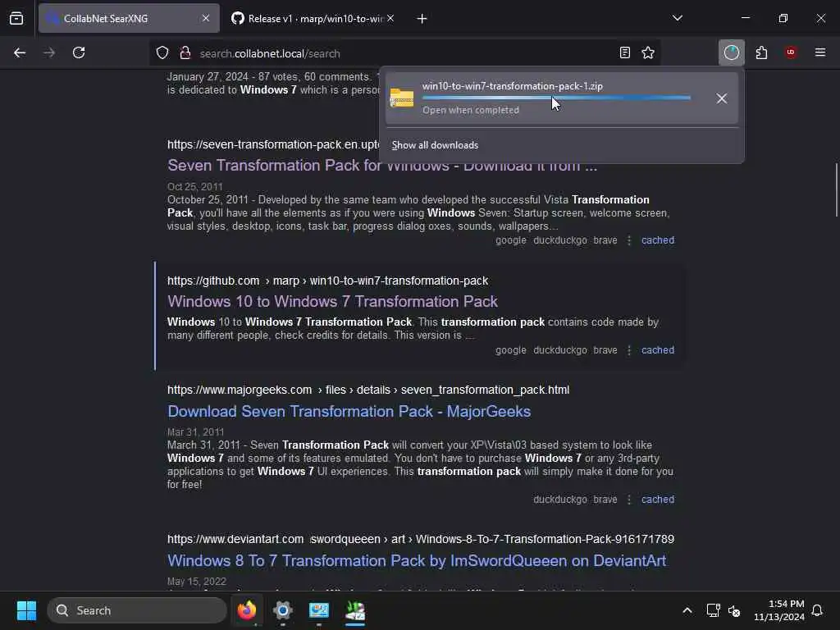List all tabs dropdown arrow

(x=678, y=18)
